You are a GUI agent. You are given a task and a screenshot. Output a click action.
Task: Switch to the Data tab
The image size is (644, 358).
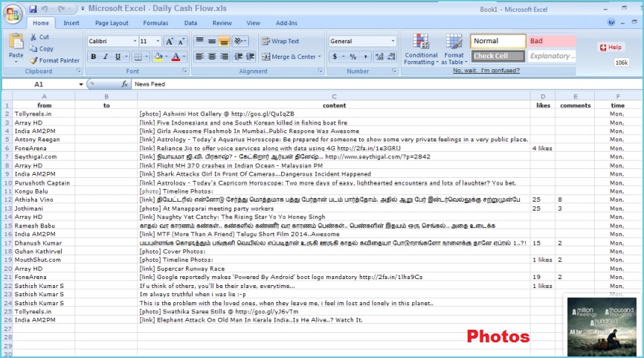190,23
